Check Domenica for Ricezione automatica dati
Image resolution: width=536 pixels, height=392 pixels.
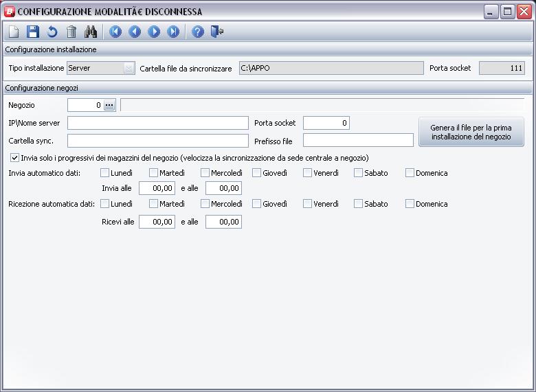click(x=410, y=204)
